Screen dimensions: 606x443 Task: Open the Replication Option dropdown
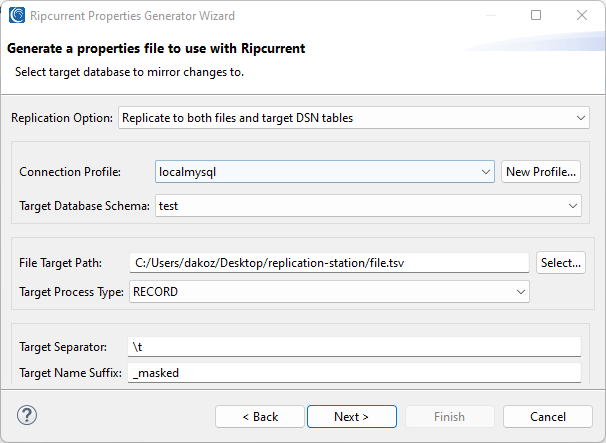click(353, 118)
